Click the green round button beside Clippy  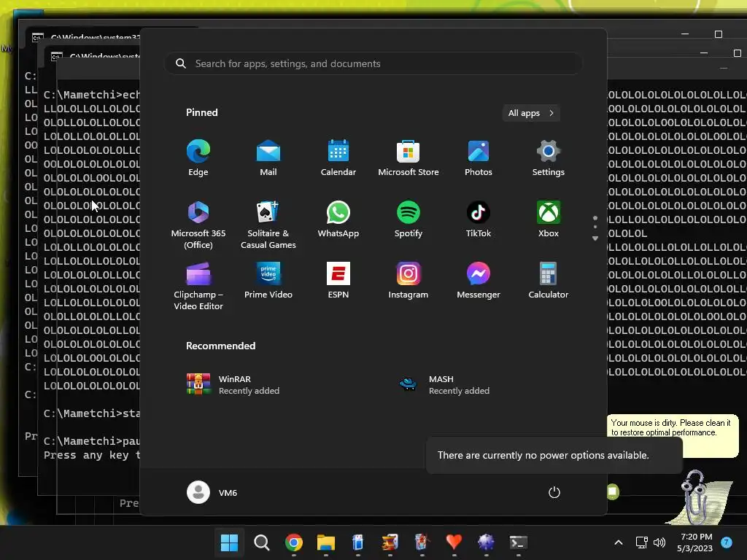coord(613,491)
